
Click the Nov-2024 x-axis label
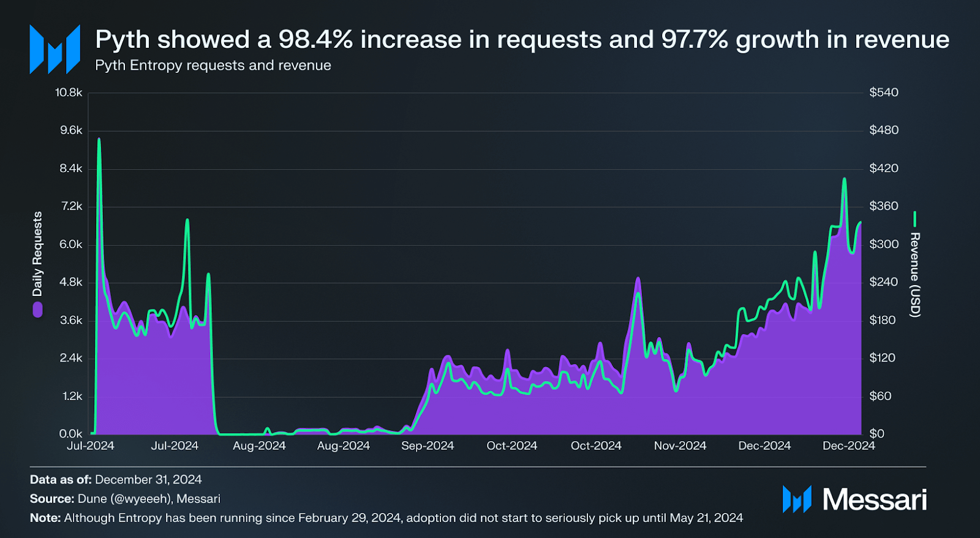680,446
